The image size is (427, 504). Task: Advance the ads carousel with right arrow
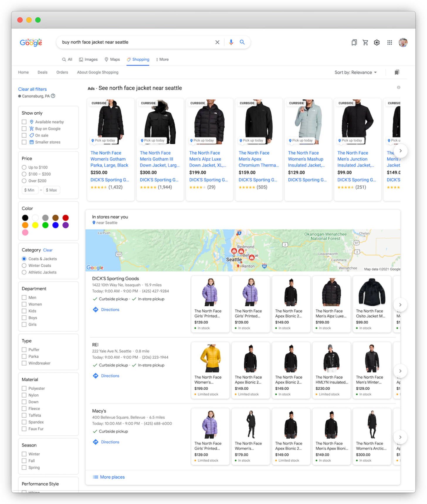[401, 151]
